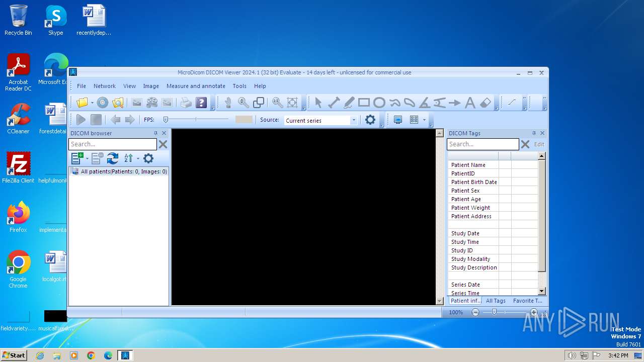644x362 pixels.
Task: Click the zoom out minus button
Action: point(475,312)
